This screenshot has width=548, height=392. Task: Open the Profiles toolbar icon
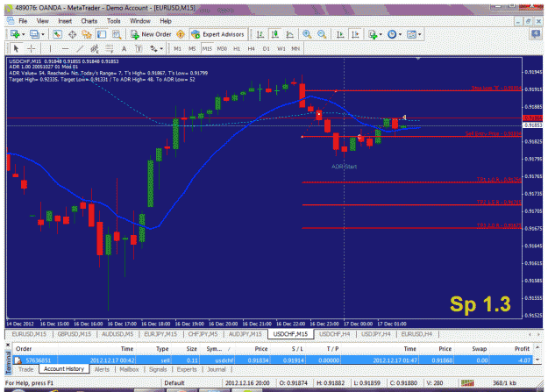tap(34, 34)
